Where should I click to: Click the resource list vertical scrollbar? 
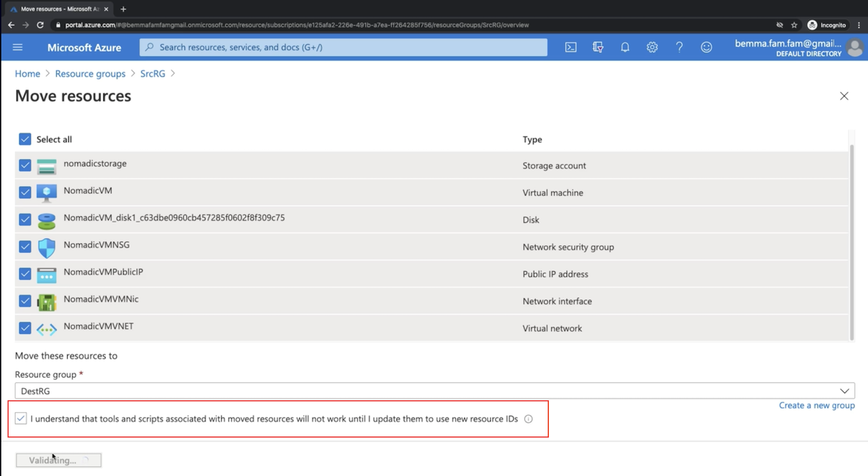[852, 242]
